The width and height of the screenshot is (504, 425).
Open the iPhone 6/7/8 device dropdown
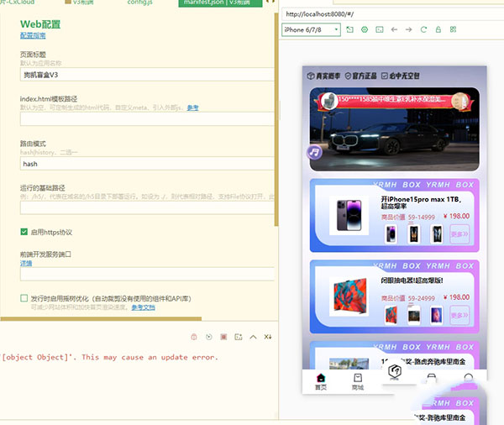click(311, 30)
